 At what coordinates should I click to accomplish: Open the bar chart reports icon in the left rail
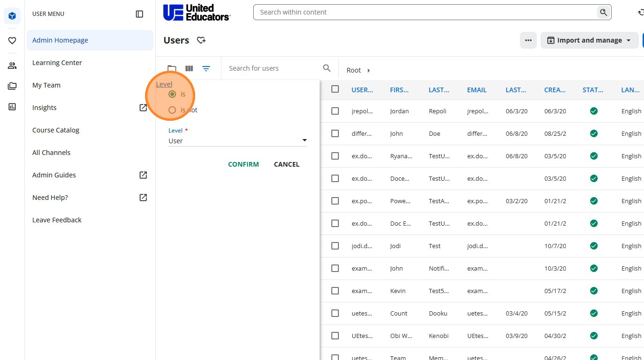click(x=12, y=107)
